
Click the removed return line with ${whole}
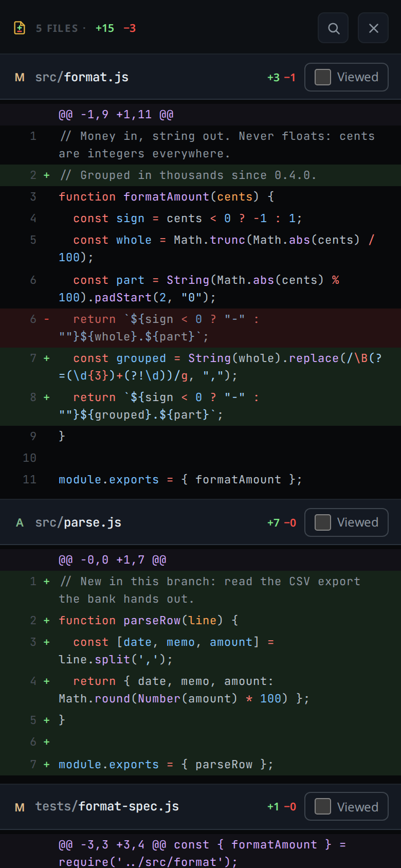[x=200, y=328]
